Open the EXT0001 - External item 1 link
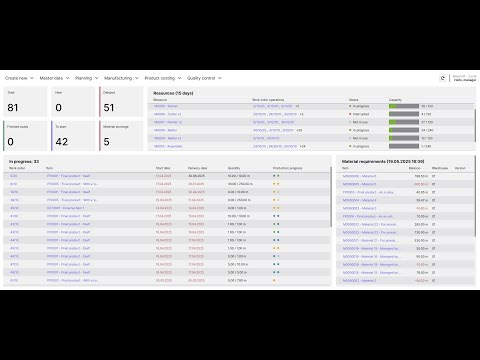The height and width of the screenshot is (360, 480). point(65,208)
